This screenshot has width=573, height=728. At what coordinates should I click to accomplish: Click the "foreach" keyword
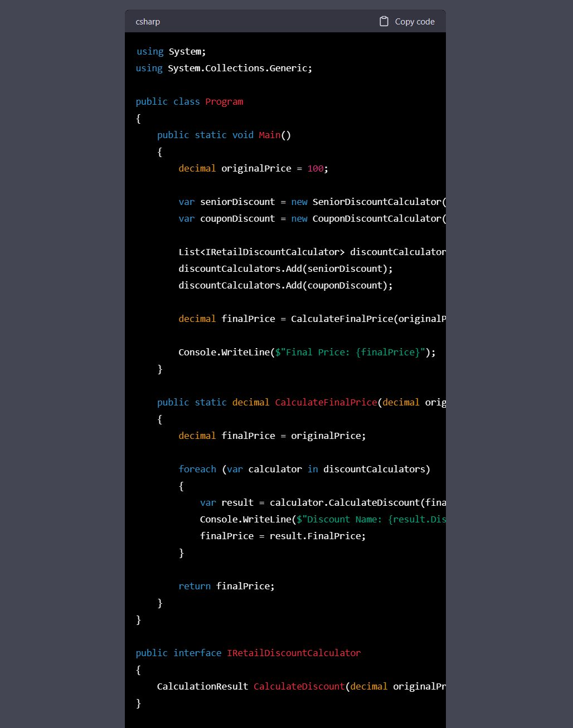click(x=197, y=469)
